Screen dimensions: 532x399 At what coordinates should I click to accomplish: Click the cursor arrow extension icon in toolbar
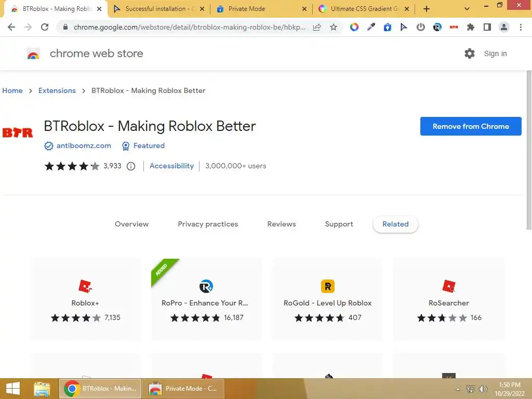404,27
